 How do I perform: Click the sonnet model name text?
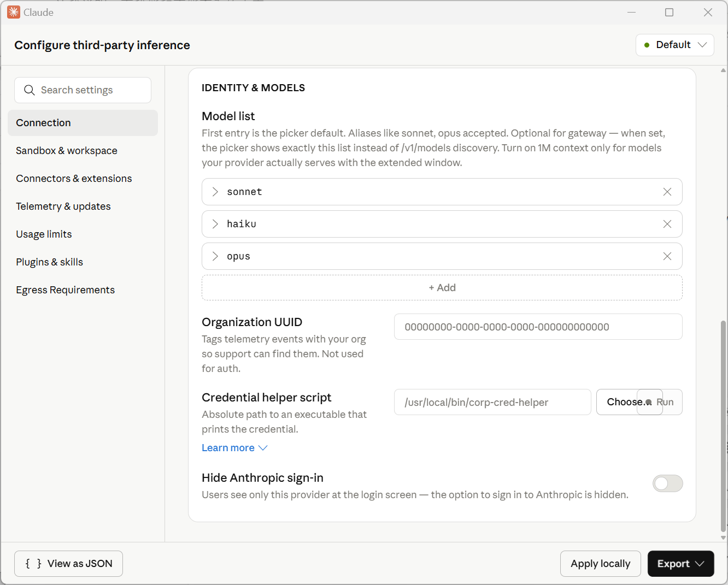point(244,192)
